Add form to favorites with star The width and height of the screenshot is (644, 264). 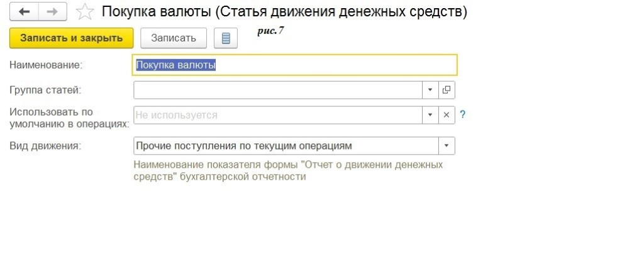point(84,12)
